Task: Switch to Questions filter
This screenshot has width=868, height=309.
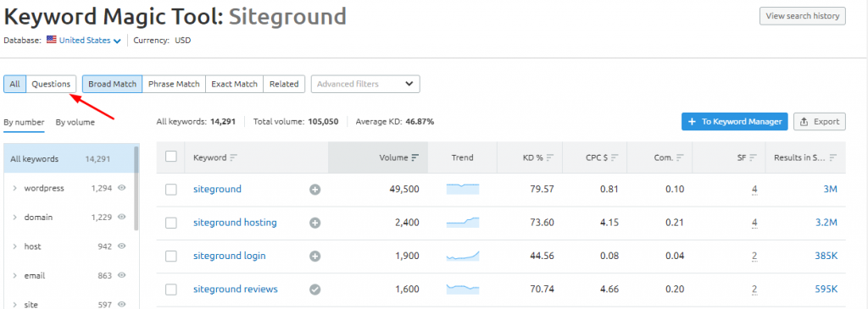Action: click(51, 84)
